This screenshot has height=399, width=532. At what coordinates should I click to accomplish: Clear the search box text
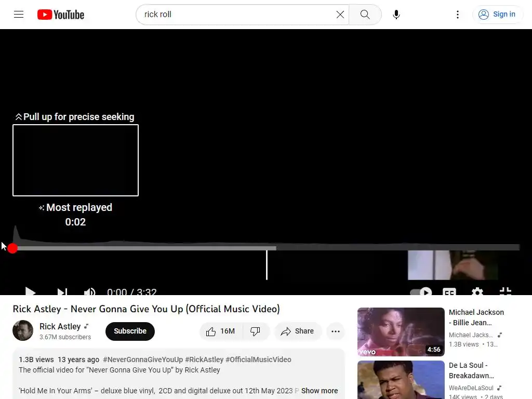point(340,14)
